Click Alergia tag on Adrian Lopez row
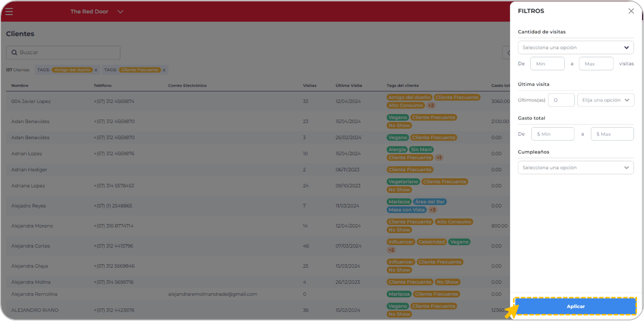The width and height of the screenshot is (644, 324). [x=397, y=150]
